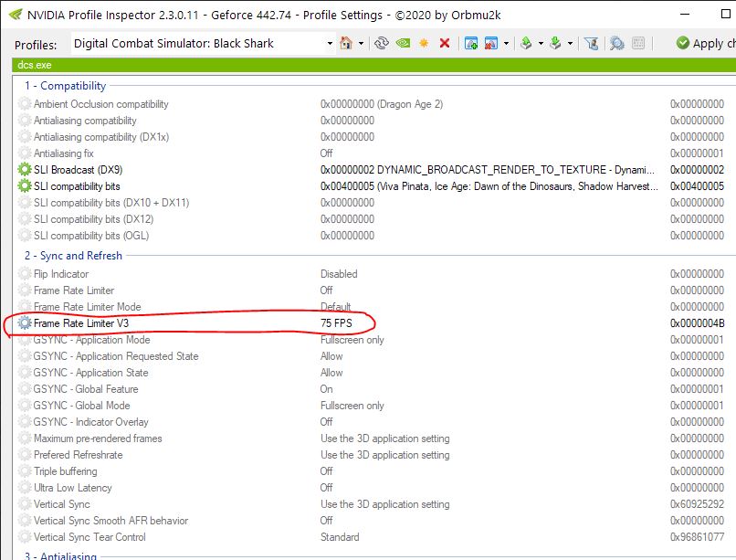Create a new profile with the orange star icon
The image size is (736, 560).
[x=424, y=43]
